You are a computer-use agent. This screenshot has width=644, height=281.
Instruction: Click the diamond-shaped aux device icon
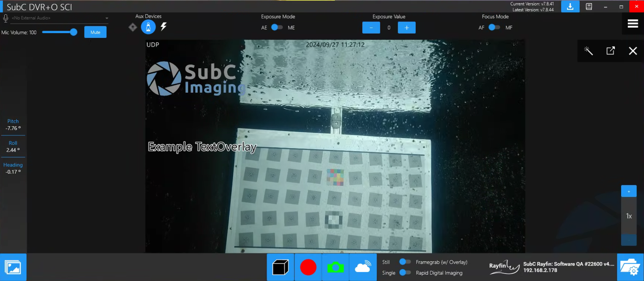pos(133,27)
